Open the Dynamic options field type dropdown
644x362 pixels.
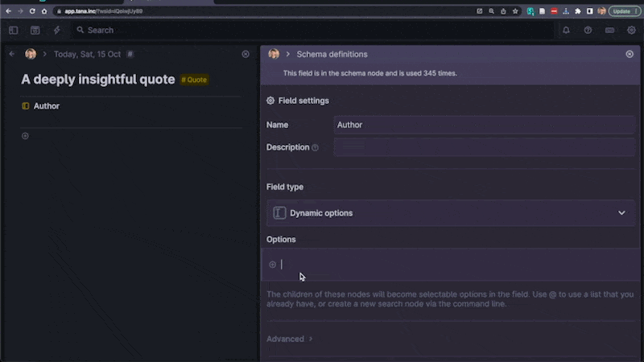(x=451, y=213)
